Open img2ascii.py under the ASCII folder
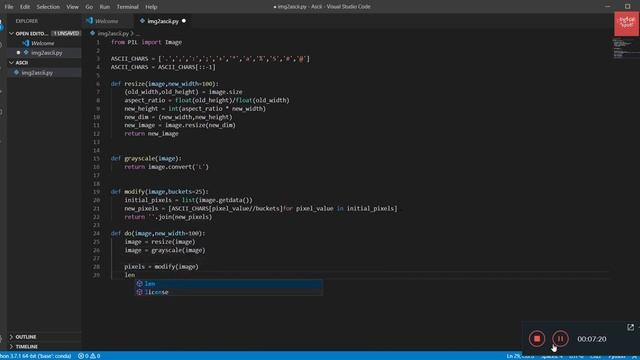The width and height of the screenshot is (640, 360). coord(37,73)
